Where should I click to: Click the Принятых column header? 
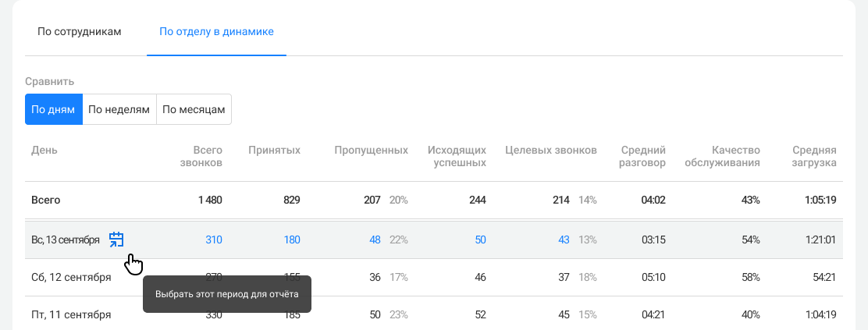pyautogui.click(x=274, y=150)
